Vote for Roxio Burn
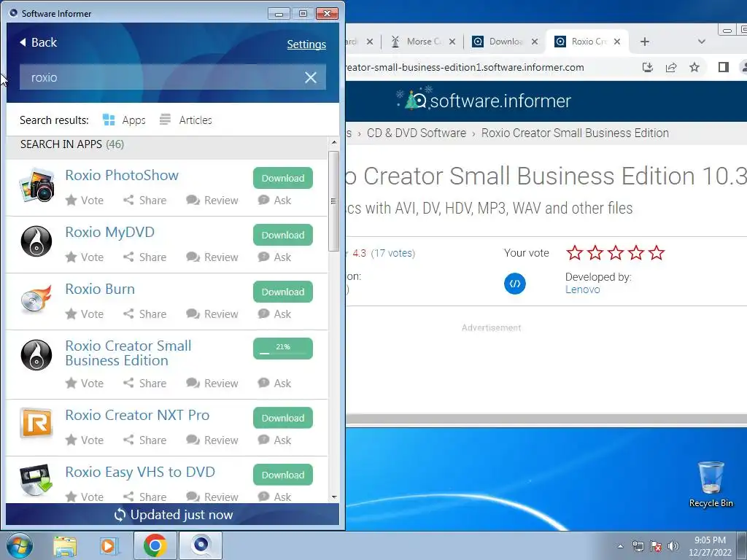This screenshot has width=747, height=560. pos(85,314)
